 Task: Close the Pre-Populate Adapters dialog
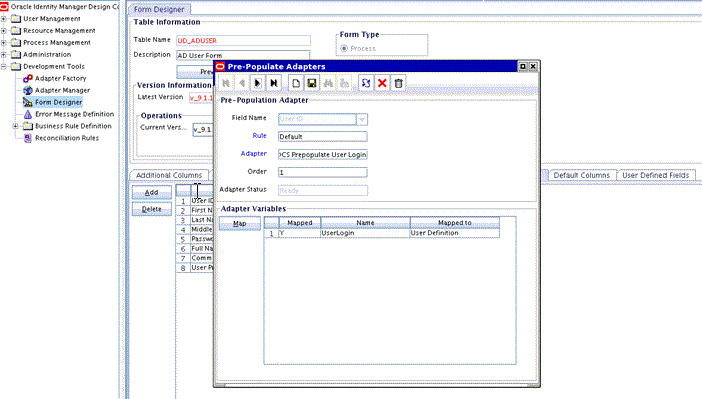[533, 66]
